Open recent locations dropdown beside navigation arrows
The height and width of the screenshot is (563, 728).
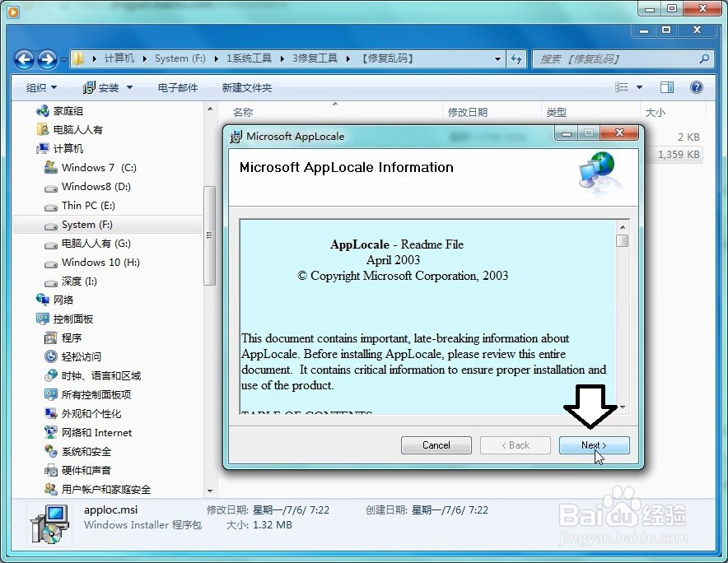(63, 59)
